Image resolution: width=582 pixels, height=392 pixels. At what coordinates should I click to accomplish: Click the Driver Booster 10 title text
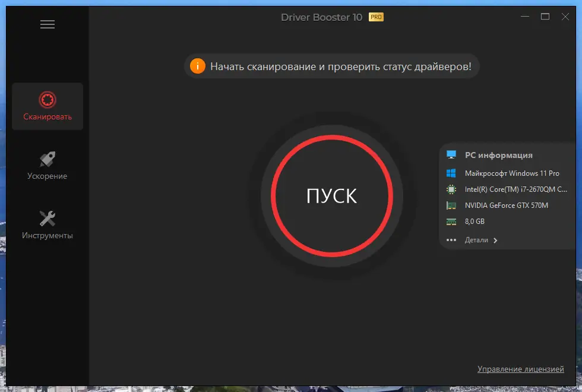pyautogui.click(x=321, y=17)
